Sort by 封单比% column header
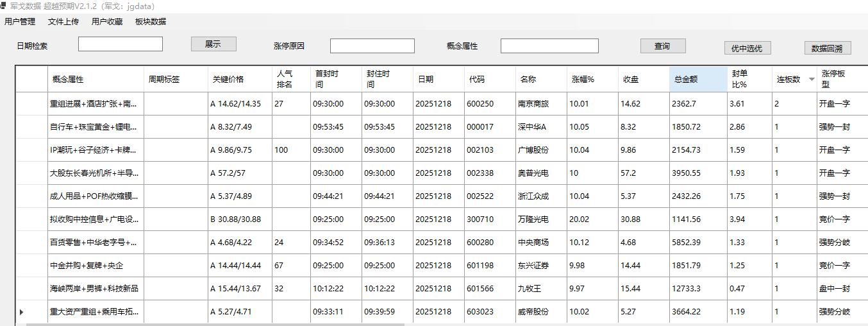This screenshot has height=326, width=868. (x=749, y=80)
